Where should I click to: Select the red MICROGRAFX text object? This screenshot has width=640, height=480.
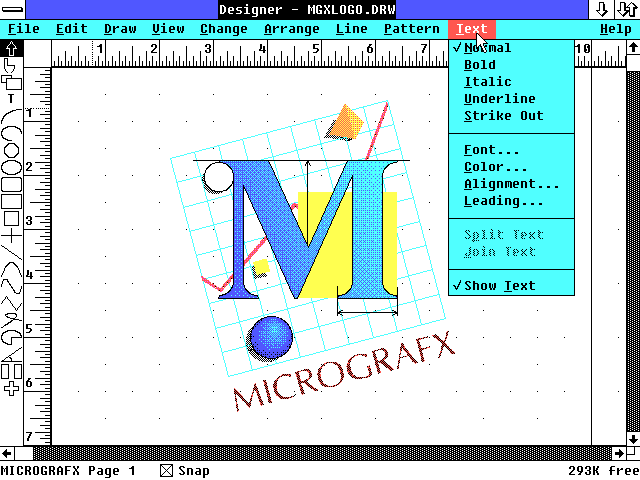(x=345, y=371)
